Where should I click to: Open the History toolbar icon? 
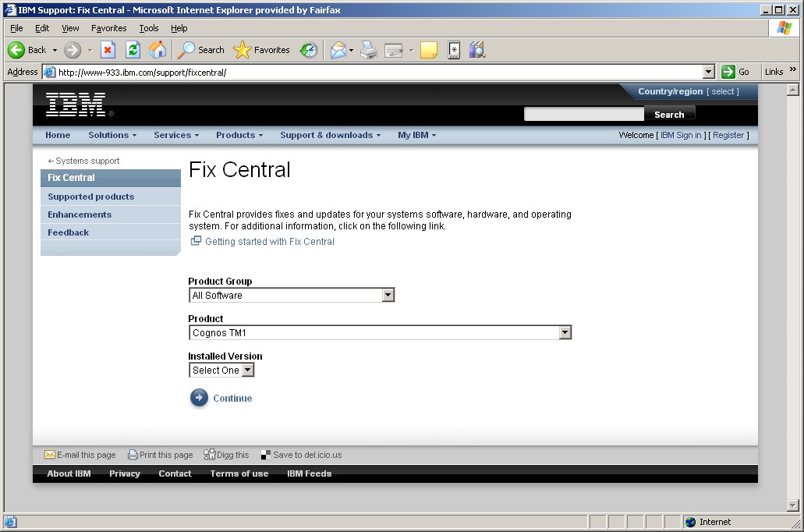(309, 50)
